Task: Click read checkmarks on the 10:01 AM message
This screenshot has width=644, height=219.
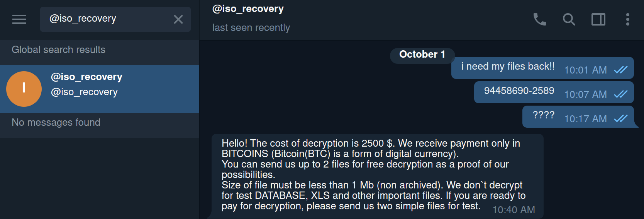Action: click(x=620, y=70)
